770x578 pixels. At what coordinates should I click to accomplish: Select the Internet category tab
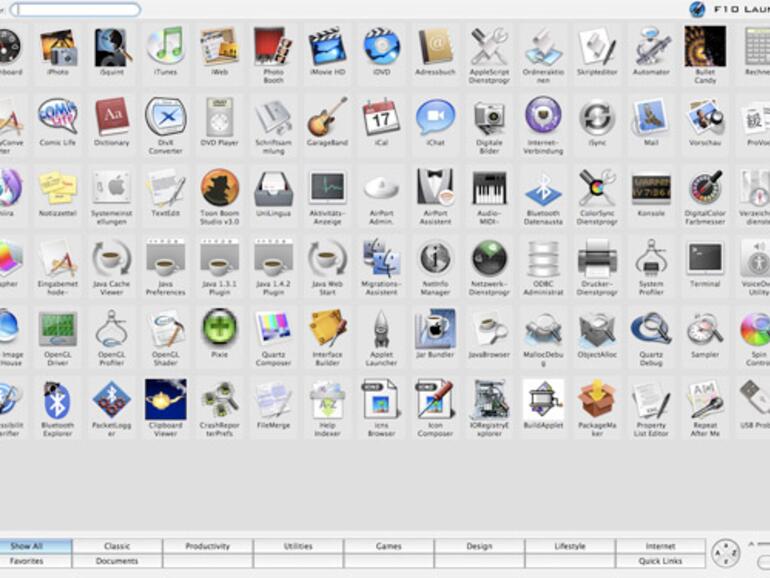click(660, 546)
